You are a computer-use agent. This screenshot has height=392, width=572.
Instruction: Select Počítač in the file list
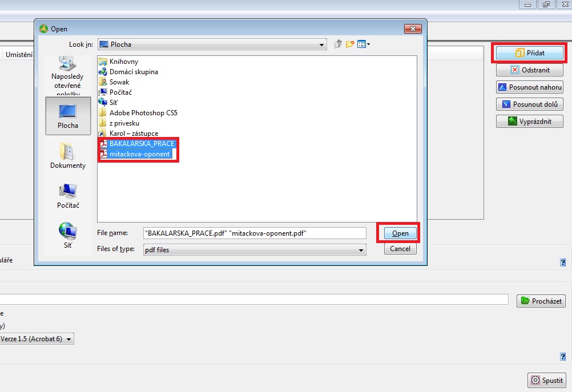pyautogui.click(x=115, y=92)
